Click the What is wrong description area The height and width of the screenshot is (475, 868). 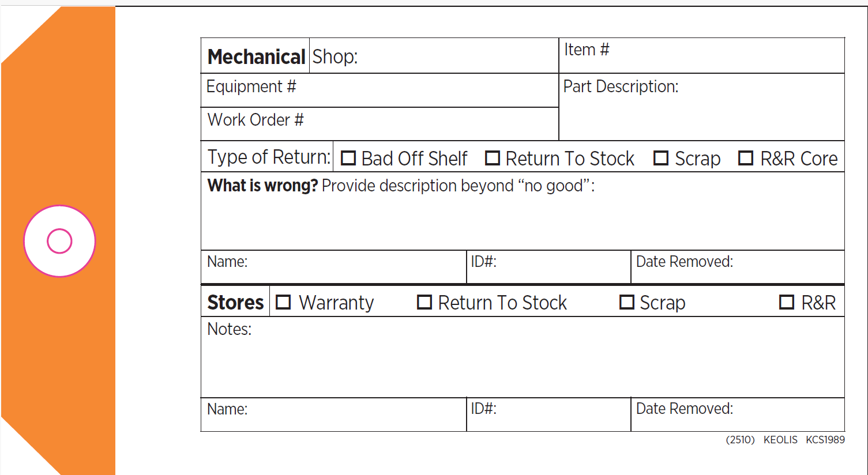click(523, 211)
